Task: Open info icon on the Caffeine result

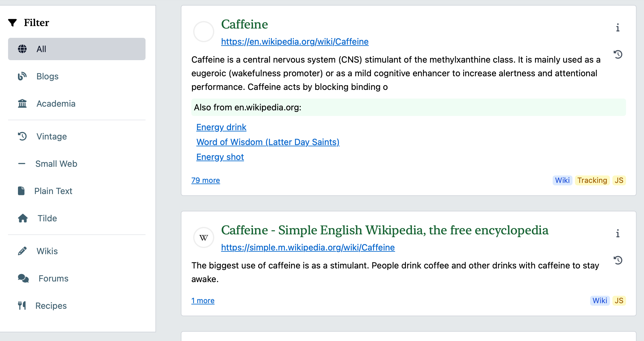Action: point(618,28)
